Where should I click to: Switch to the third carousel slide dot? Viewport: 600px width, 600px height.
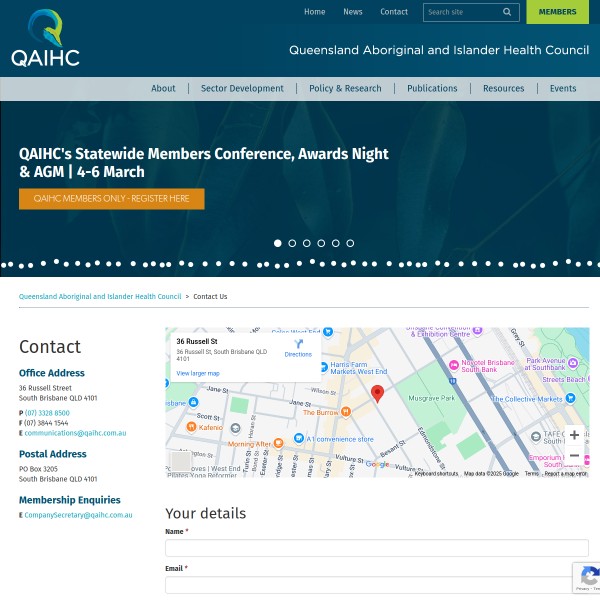coord(307,243)
